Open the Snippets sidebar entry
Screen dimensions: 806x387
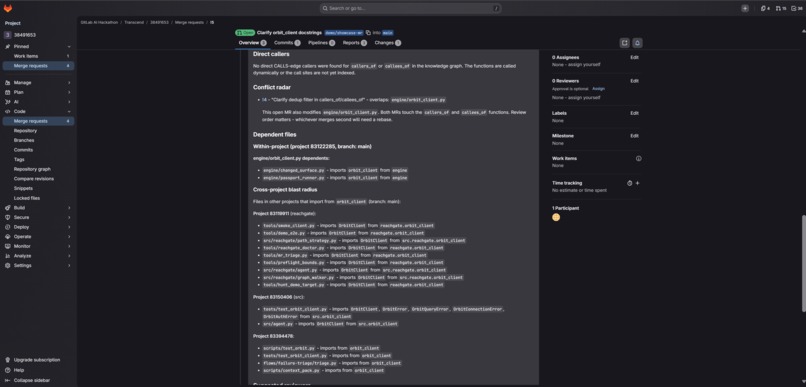coord(23,188)
